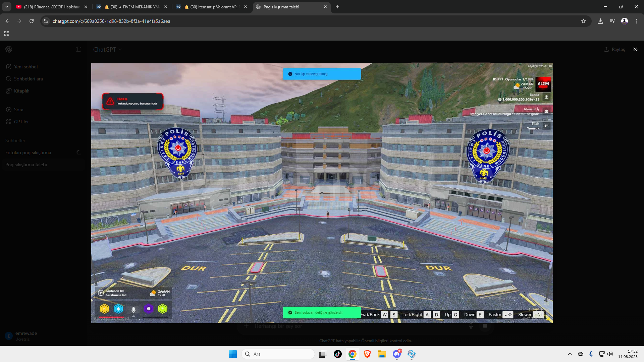Open Task View on the taskbar
This screenshot has width=644, height=362.
coord(323,354)
